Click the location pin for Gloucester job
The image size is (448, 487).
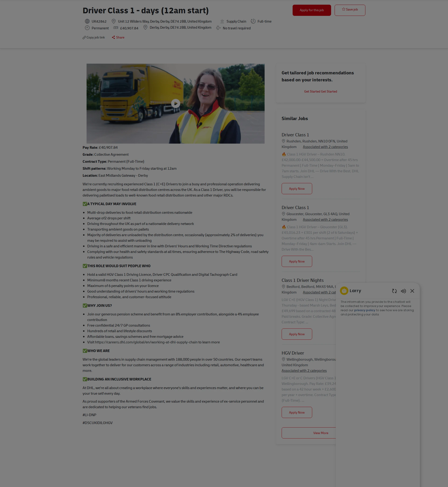283,214
